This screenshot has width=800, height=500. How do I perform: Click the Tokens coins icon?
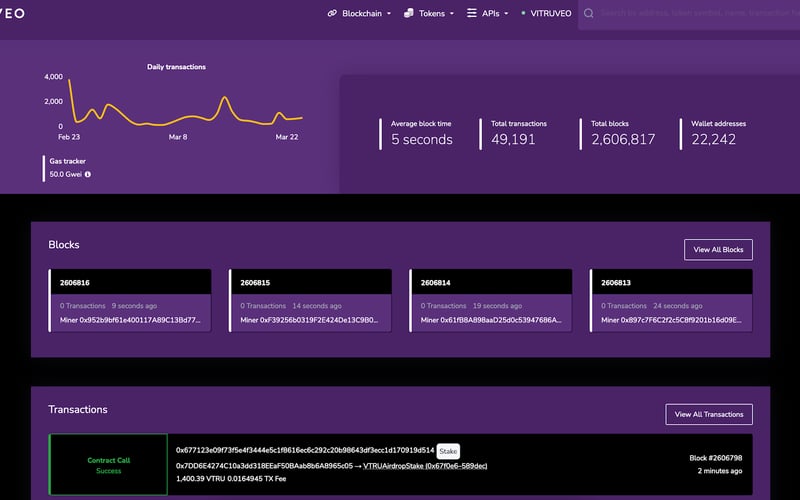click(x=409, y=13)
